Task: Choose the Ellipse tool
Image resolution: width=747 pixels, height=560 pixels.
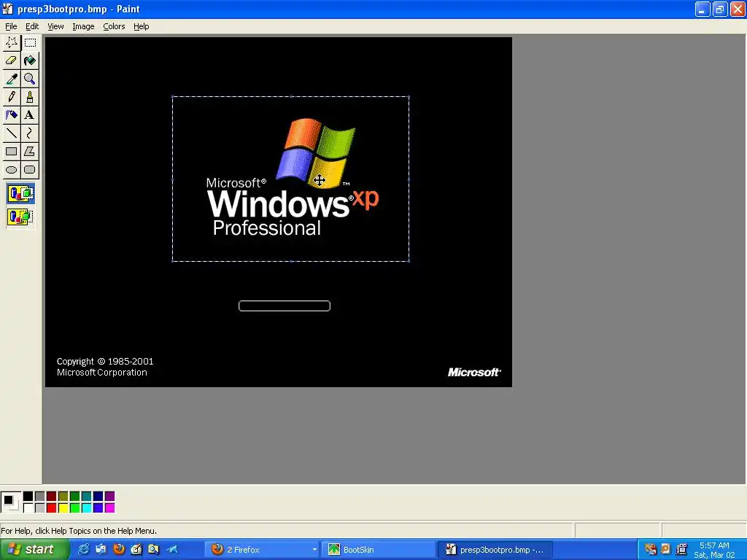Action: tap(12, 169)
